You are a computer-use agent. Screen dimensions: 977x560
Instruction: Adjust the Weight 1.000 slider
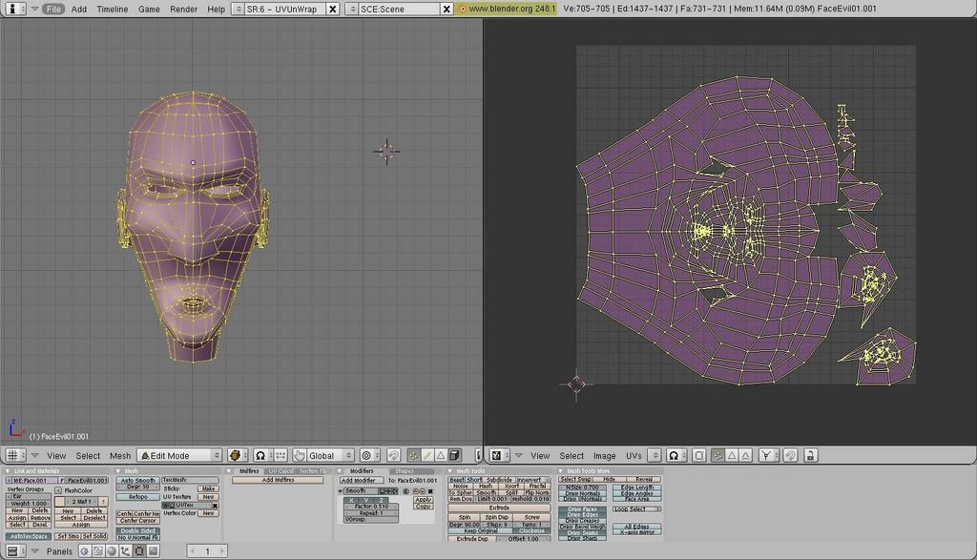(29, 504)
